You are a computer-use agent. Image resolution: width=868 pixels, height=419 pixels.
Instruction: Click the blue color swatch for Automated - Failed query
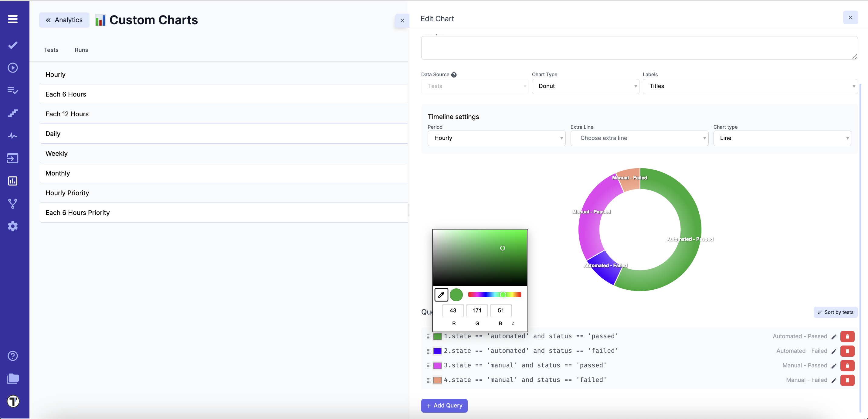(437, 351)
